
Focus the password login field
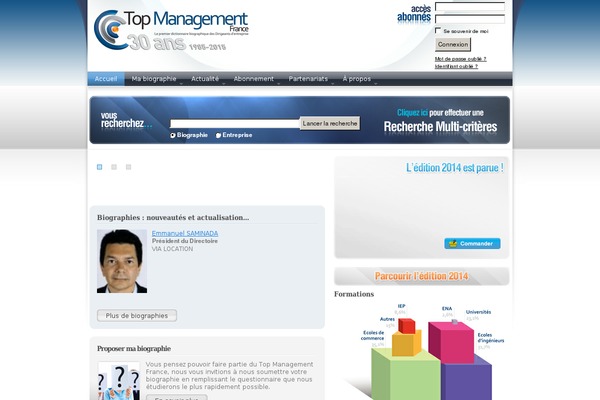pyautogui.click(x=470, y=19)
